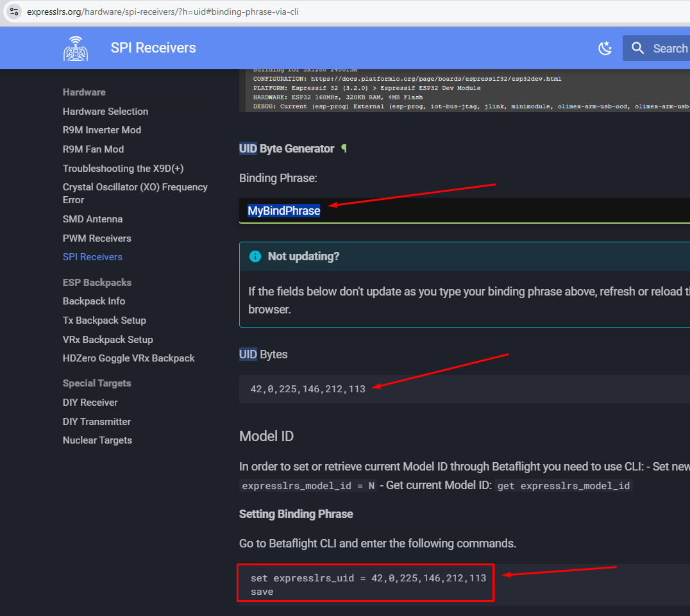Viewport: 690px width, 616px height.
Task: Open Crystal Oscillator (XO) Frequency Error page
Action: 135,193
